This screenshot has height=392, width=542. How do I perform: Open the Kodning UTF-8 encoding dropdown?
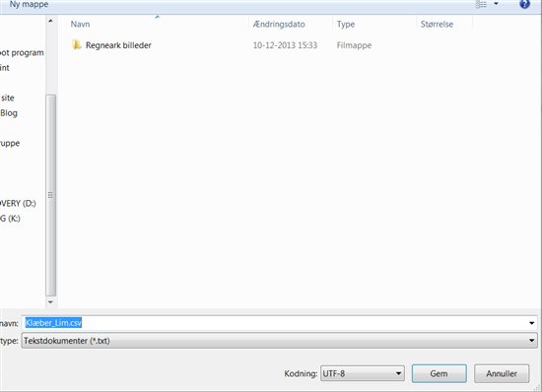[x=363, y=373]
